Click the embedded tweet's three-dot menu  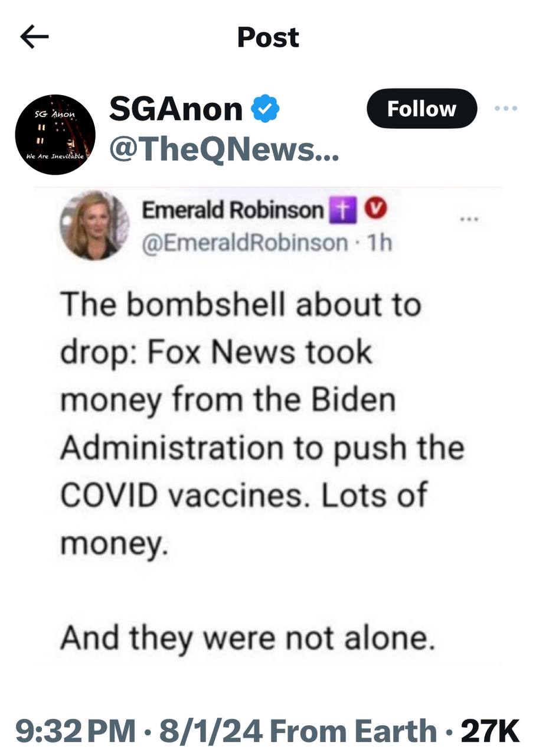coord(469,219)
